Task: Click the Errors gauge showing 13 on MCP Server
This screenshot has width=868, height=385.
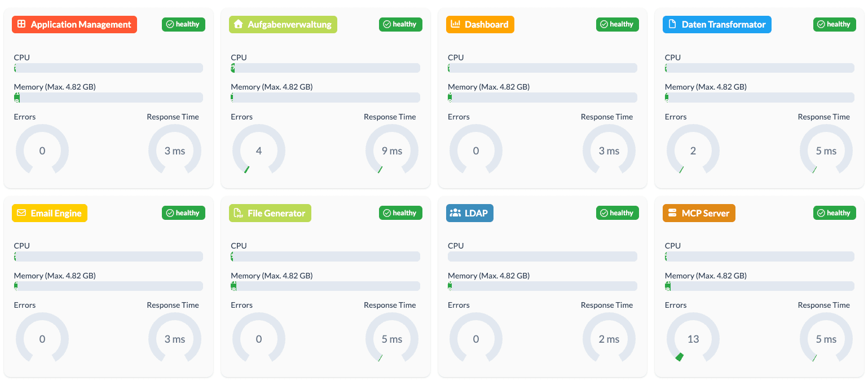Action: [693, 339]
